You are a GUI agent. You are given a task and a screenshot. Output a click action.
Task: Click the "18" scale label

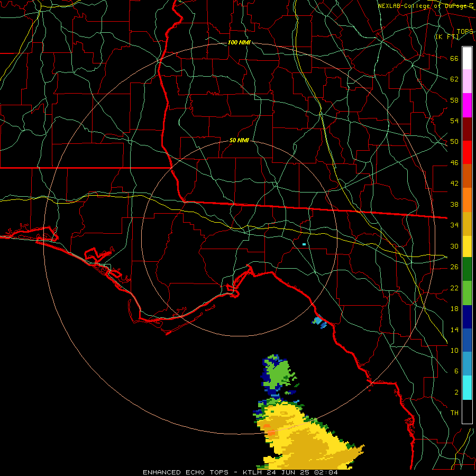[454, 309]
